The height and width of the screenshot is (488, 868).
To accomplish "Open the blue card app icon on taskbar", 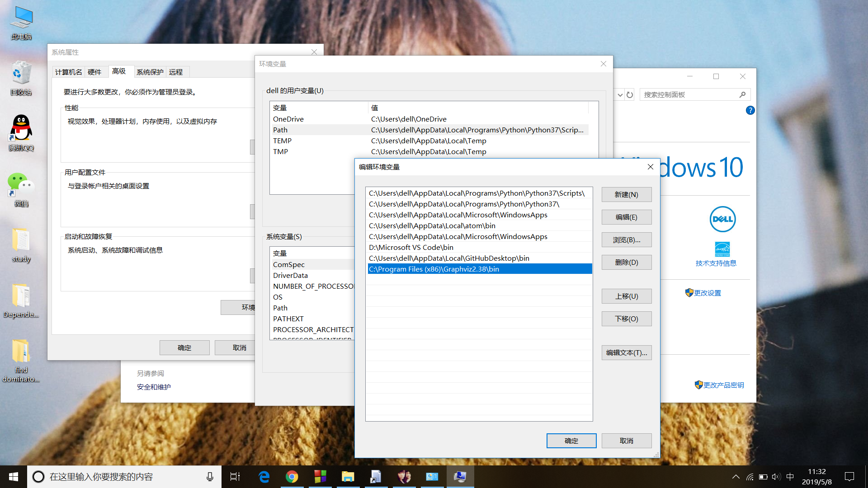I will coord(432,477).
